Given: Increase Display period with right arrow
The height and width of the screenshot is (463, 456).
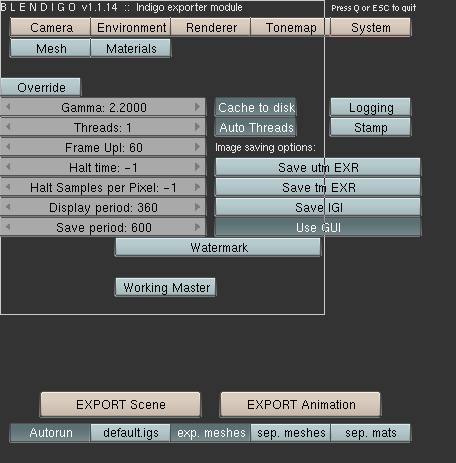Looking at the screenshot, I should [197, 207].
